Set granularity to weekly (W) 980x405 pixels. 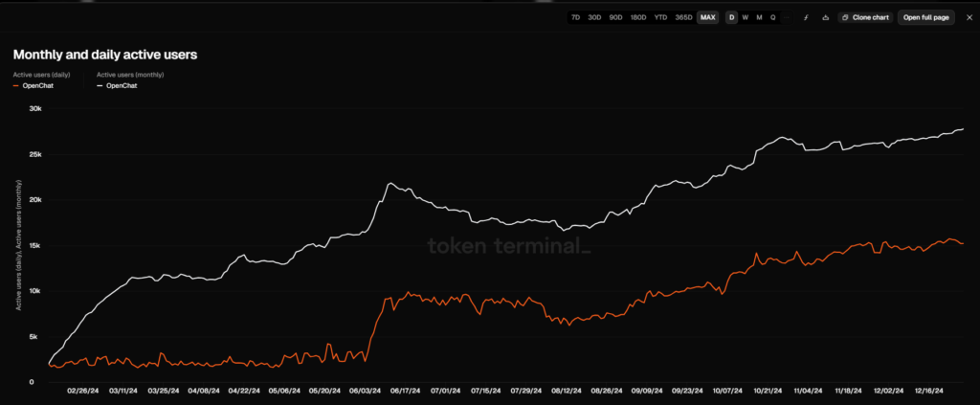tap(746, 17)
